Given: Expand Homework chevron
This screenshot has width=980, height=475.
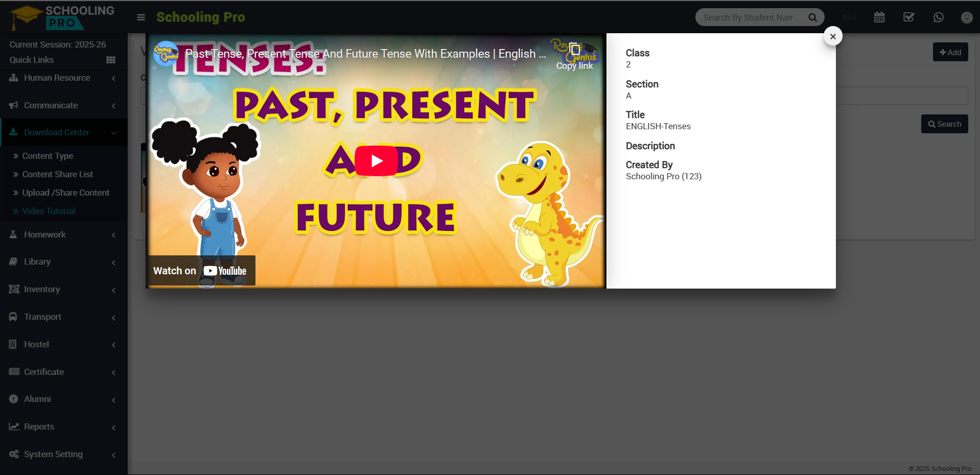Looking at the screenshot, I should (x=113, y=235).
